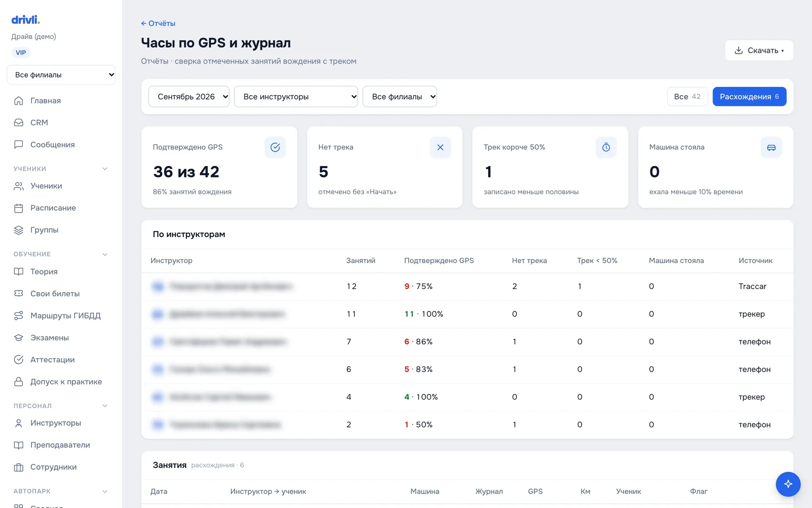Screen dimensions: 812x508
Task: Click the download icon in Скачать button
Action: 739,50
